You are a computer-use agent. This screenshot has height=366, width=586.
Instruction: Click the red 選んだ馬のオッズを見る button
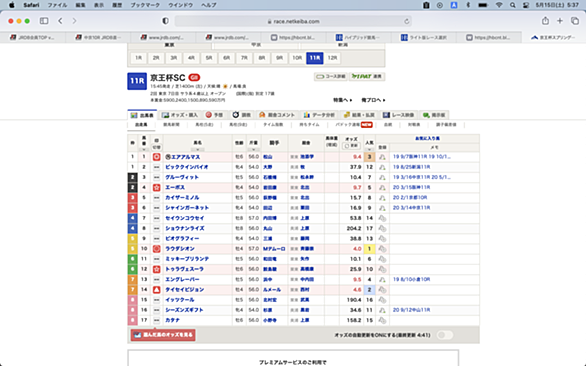(163, 335)
